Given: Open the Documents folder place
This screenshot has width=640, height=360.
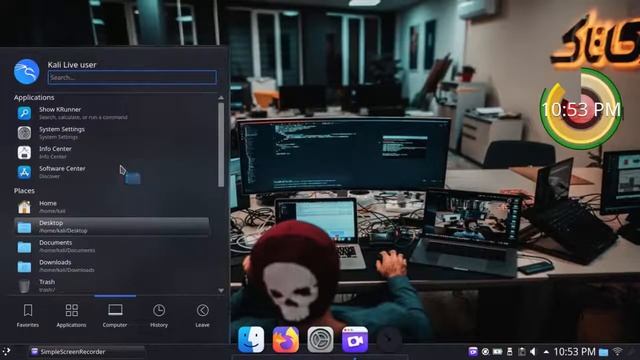Looking at the screenshot, I should pyautogui.click(x=112, y=246).
